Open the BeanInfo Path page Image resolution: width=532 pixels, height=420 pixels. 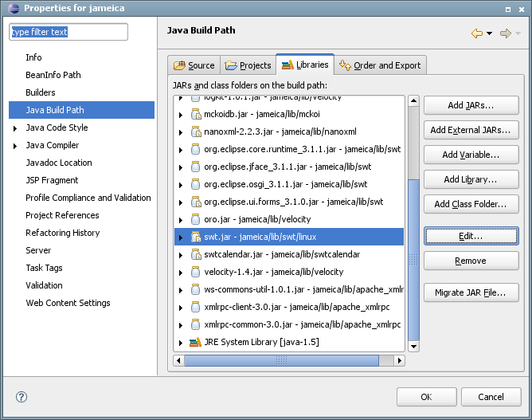coord(53,75)
